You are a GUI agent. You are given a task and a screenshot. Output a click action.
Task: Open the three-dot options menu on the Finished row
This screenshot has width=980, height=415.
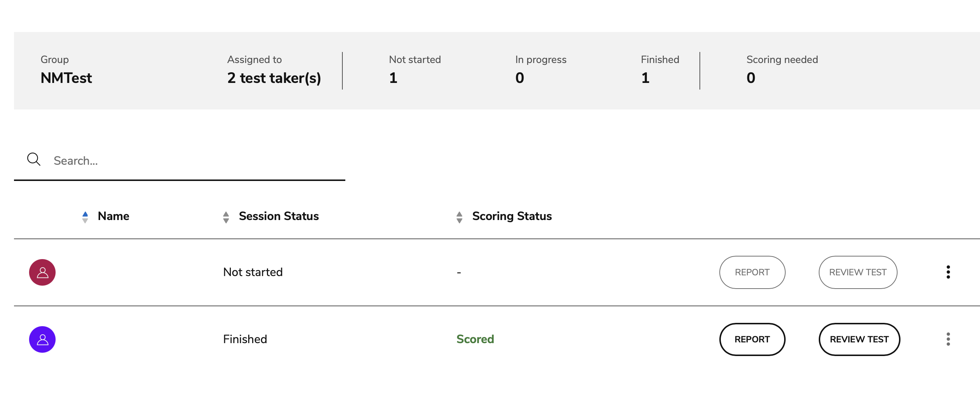pyautogui.click(x=948, y=339)
